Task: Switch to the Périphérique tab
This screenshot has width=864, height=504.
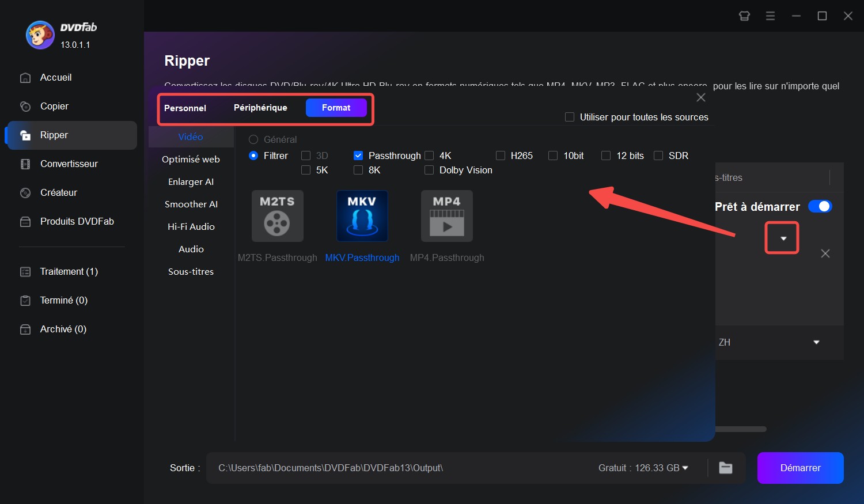Action: click(x=260, y=108)
